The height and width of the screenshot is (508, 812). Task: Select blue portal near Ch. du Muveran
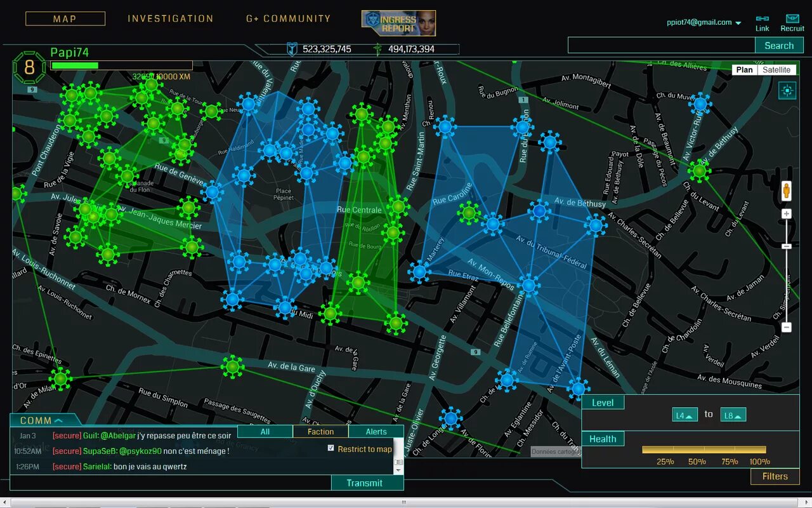click(700, 104)
